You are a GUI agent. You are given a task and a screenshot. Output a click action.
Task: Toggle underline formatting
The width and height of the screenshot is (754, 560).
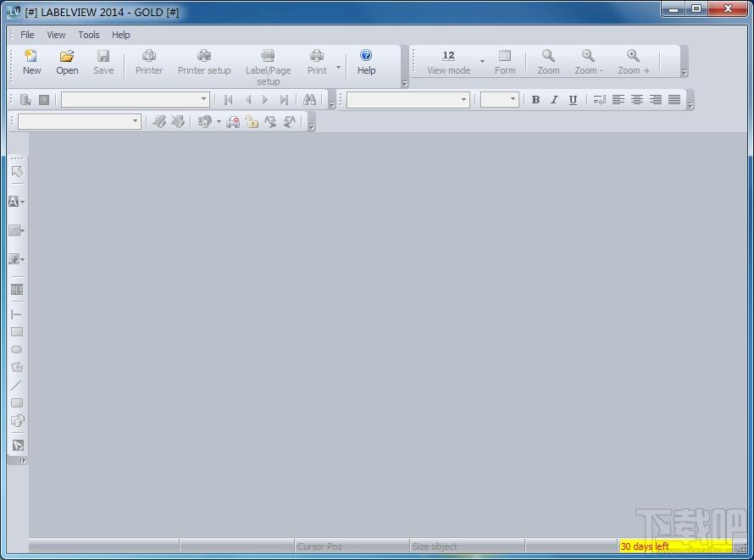[x=573, y=100]
